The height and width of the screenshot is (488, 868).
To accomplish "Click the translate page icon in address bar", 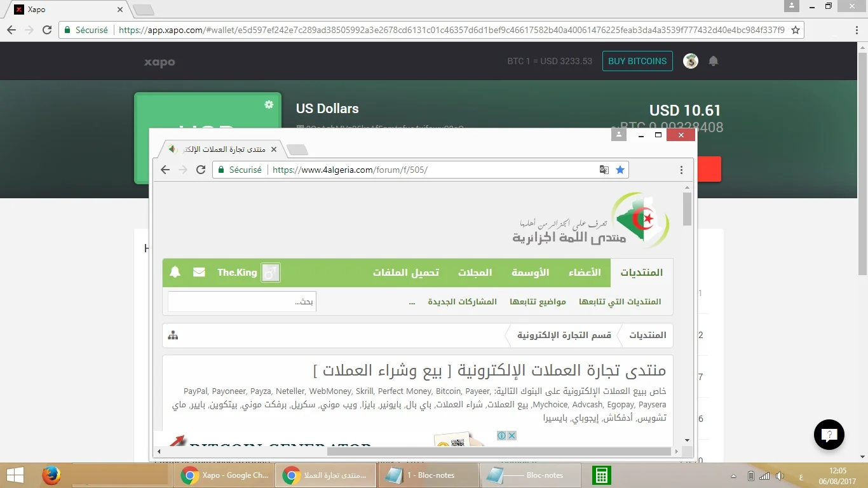I will (x=604, y=170).
